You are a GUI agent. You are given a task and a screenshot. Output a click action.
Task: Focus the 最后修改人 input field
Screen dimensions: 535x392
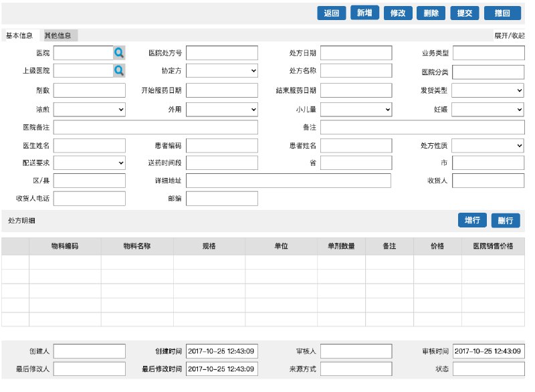90,369
